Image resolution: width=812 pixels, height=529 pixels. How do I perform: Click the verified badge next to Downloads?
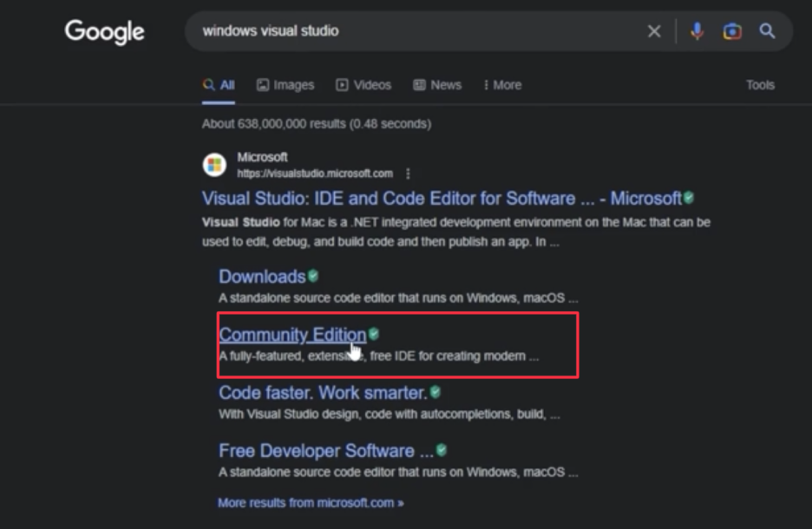coord(313,276)
